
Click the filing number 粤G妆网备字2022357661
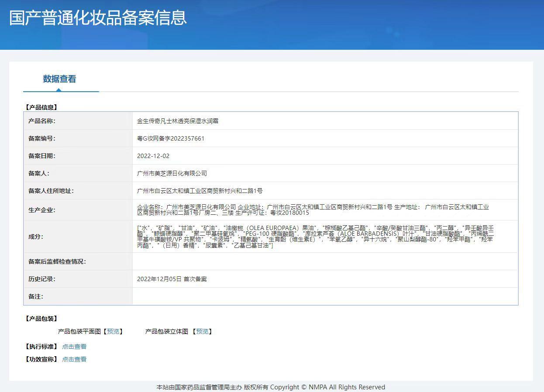pos(171,138)
